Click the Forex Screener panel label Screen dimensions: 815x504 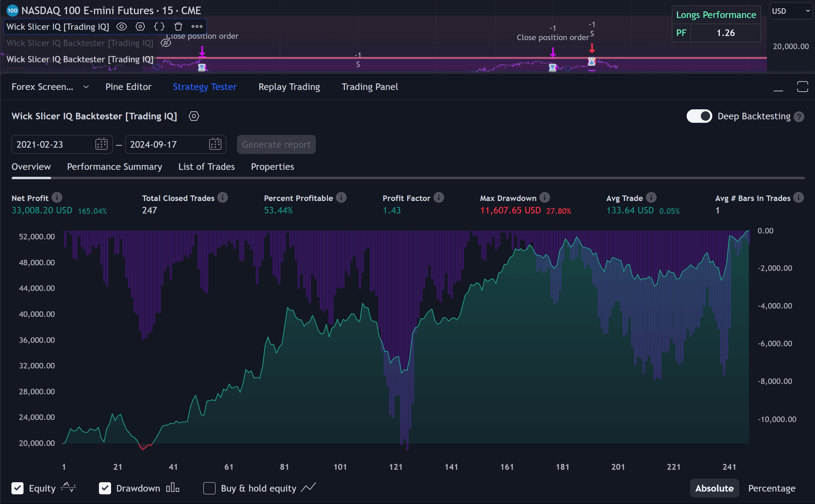click(42, 87)
